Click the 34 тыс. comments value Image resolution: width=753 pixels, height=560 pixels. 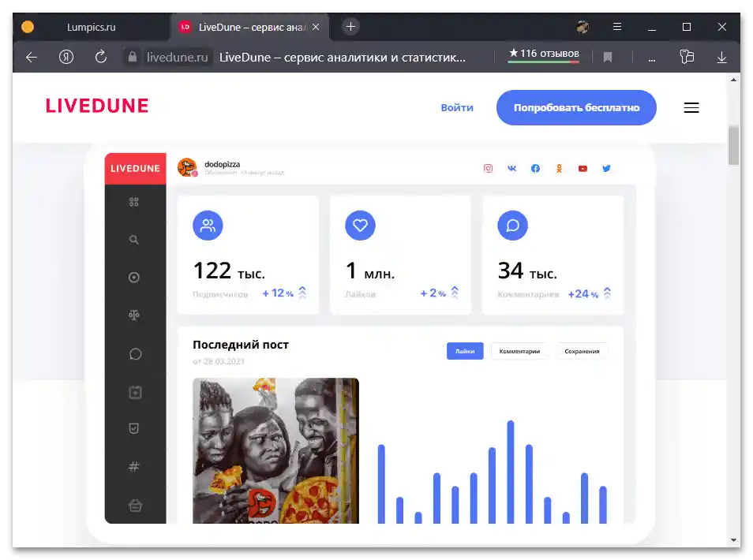coord(527,271)
